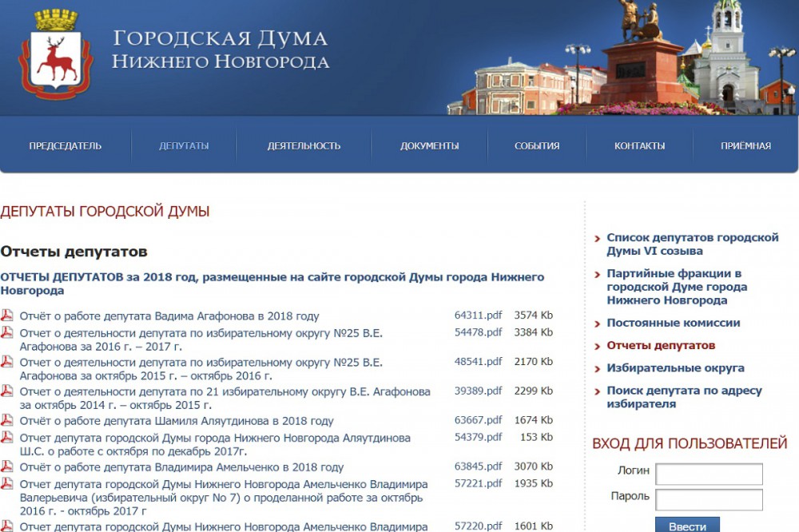
Task: Click PDF icon beside Shamil Alyautdinov 2018 report
Action: 7,420
